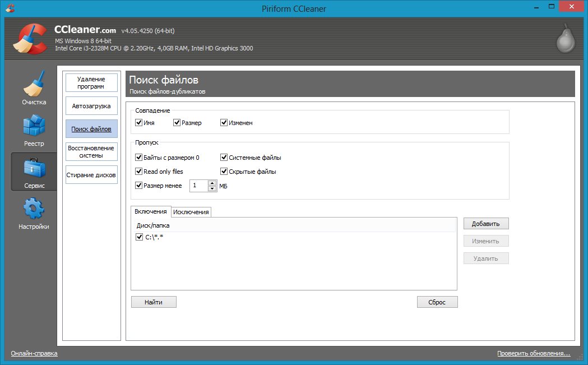Screen dimensions: 588x365
Task: Decrease the minimum size value in МБ
Action: [212, 188]
